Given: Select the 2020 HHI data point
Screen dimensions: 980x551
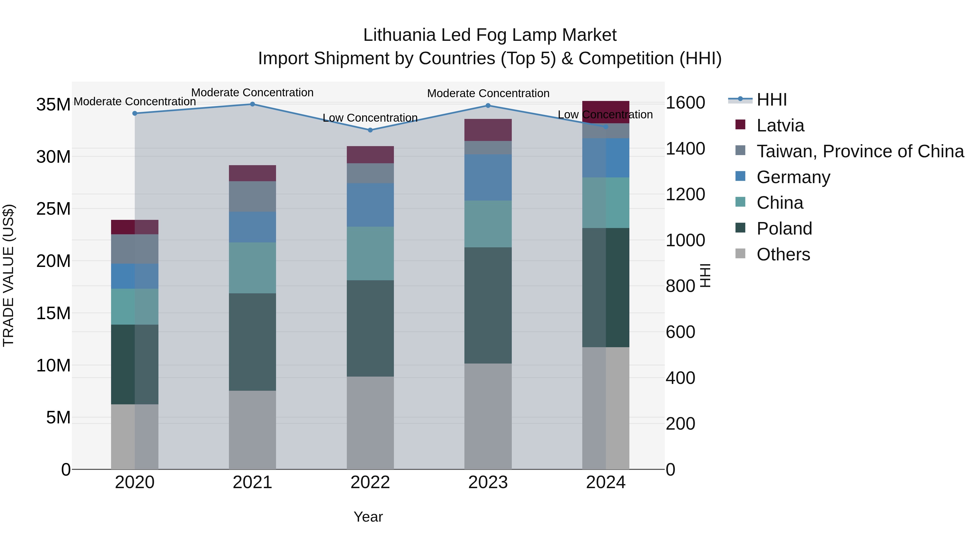Looking at the screenshot, I should click(135, 113).
